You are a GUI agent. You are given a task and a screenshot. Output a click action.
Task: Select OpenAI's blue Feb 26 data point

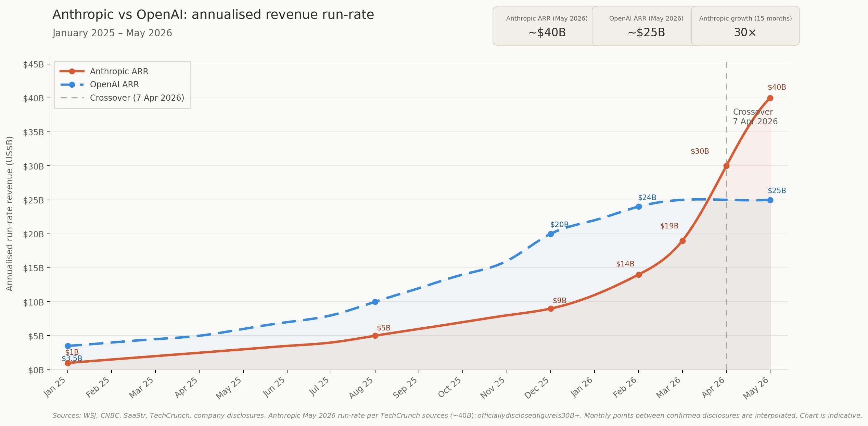pyautogui.click(x=639, y=206)
